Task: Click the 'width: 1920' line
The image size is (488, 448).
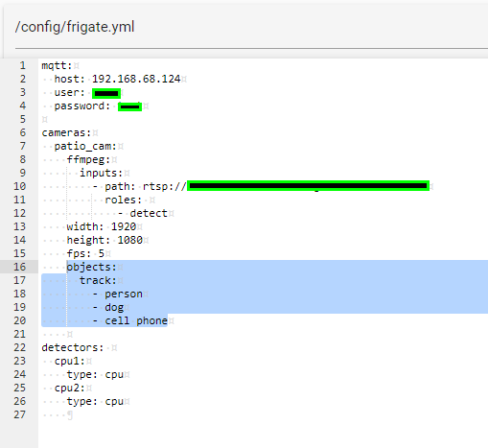Action: pyautogui.click(x=102, y=226)
